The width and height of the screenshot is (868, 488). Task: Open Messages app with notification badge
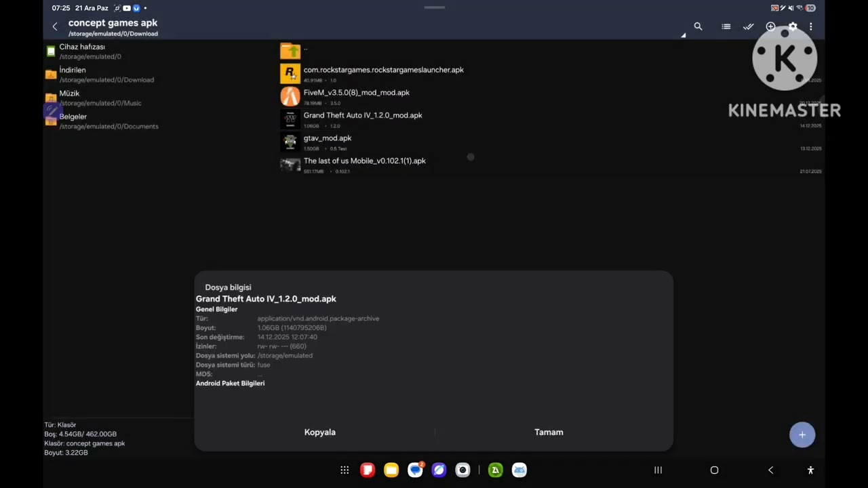415,470
